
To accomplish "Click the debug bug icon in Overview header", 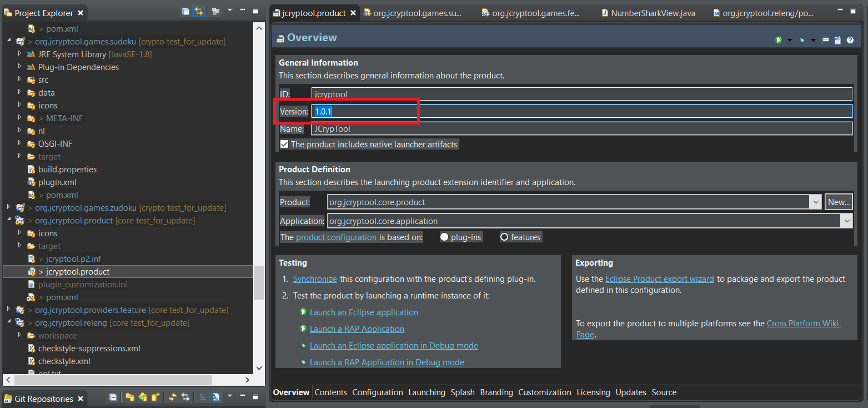I will point(802,40).
